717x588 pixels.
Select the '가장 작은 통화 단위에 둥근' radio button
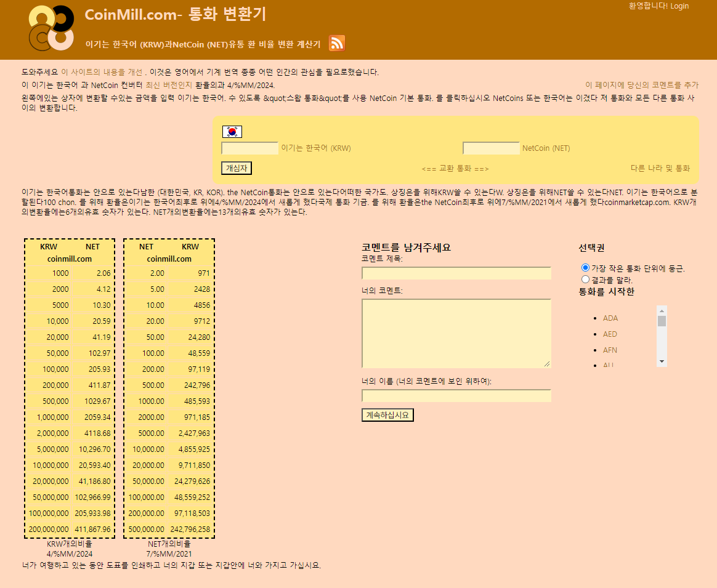click(585, 267)
